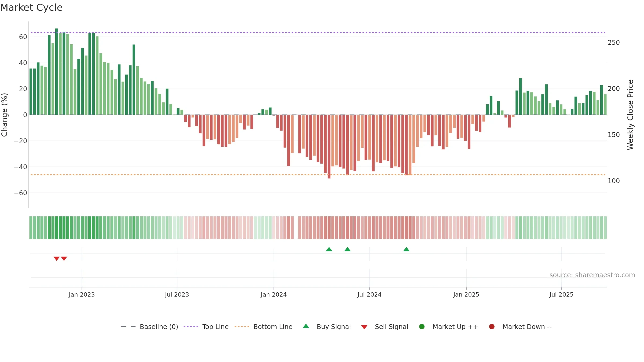Screen dimensions: 644x362
Task: Click the Bottom Line orange dotted legend icon
Action: coord(242,327)
